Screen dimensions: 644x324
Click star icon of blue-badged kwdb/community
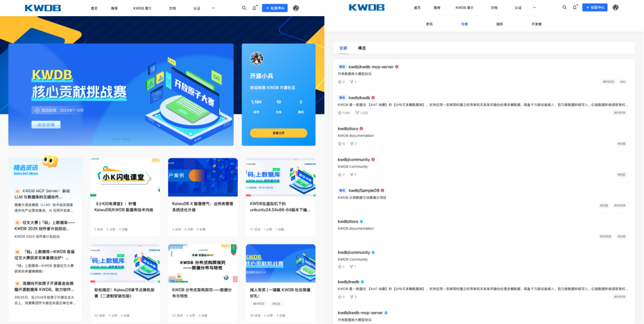(340, 267)
